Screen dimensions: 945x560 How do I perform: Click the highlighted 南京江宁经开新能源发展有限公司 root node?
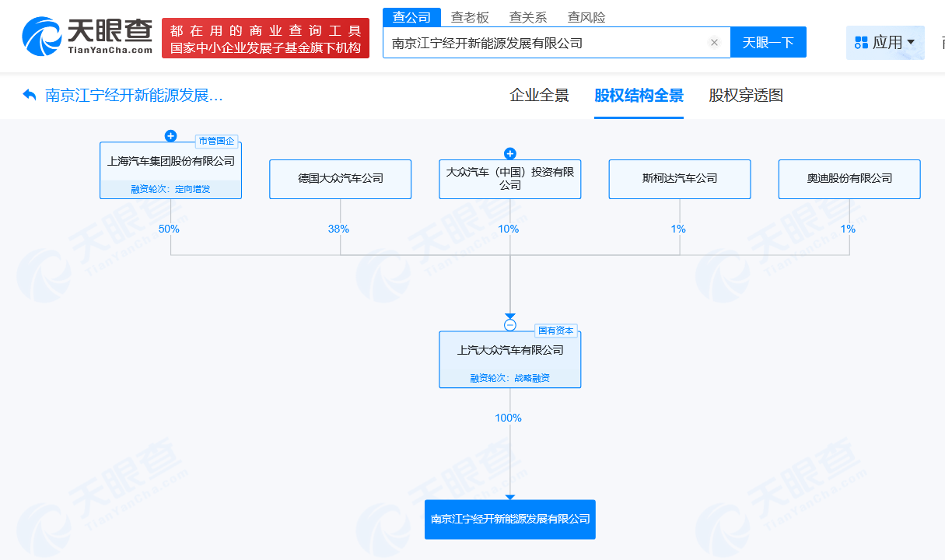(510, 520)
